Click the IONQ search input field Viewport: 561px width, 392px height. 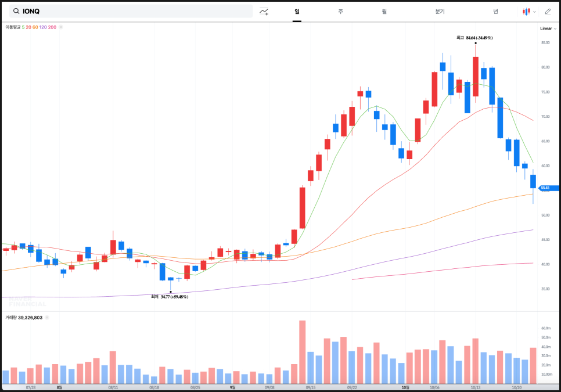click(x=134, y=11)
